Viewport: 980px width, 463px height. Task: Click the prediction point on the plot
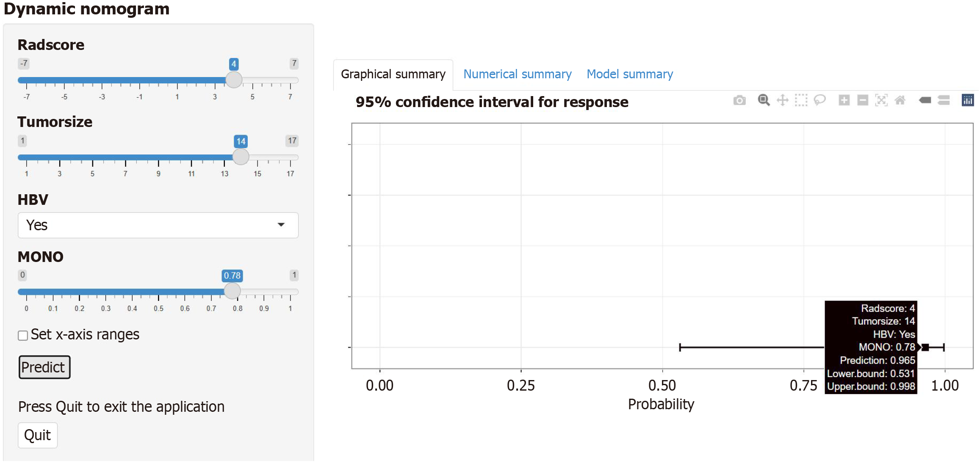(925, 347)
